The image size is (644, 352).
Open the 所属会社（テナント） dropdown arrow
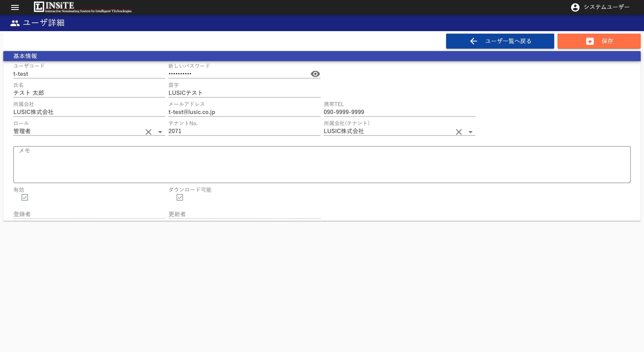tap(470, 132)
